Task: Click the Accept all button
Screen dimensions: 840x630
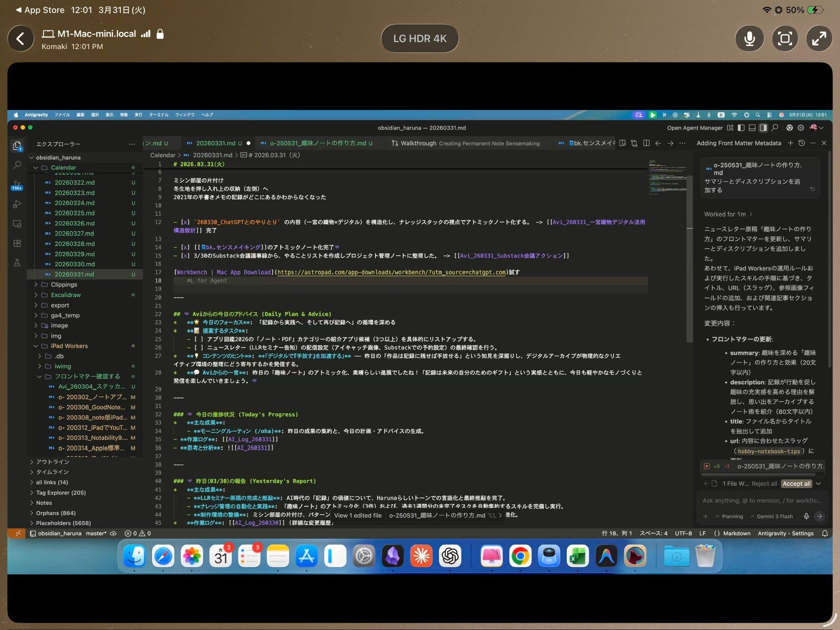Action: 797,484
